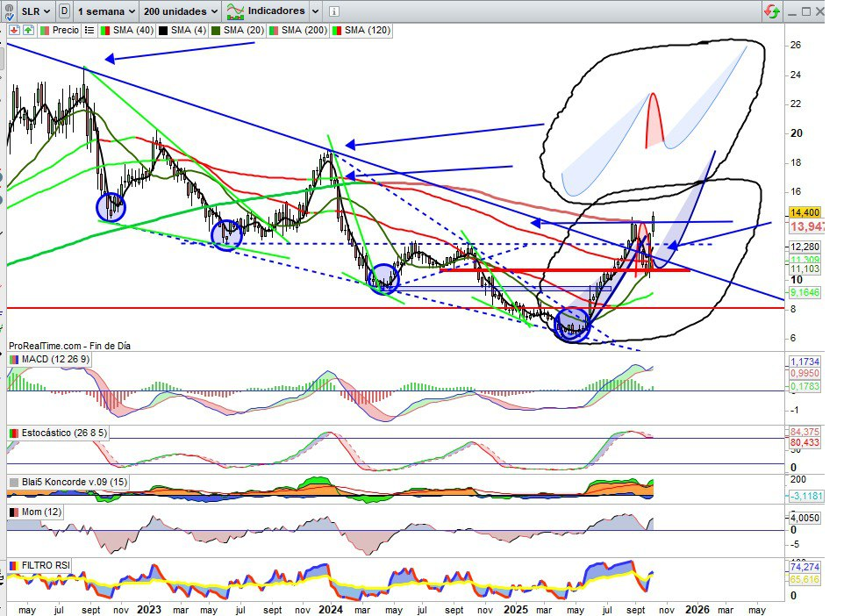Click the FILTRO RSI indicator label
The width and height of the screenshot is (851, 616).
pos(40,565)
